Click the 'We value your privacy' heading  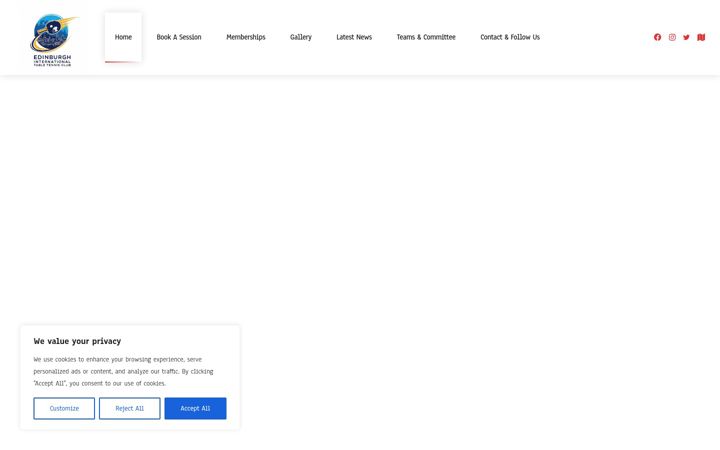(x=77, y=341)
